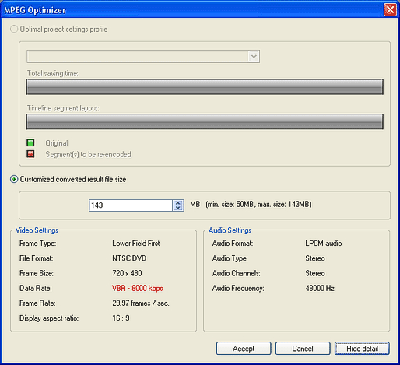Close the MPEG Optimizer dialog

(389, 10)
